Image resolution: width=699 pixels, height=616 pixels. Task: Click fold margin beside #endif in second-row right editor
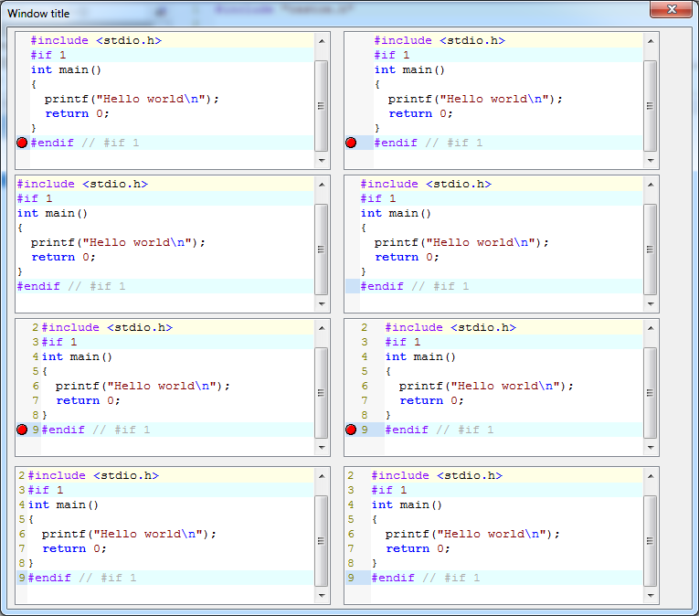pyautogui.click(x=352, y=286)
